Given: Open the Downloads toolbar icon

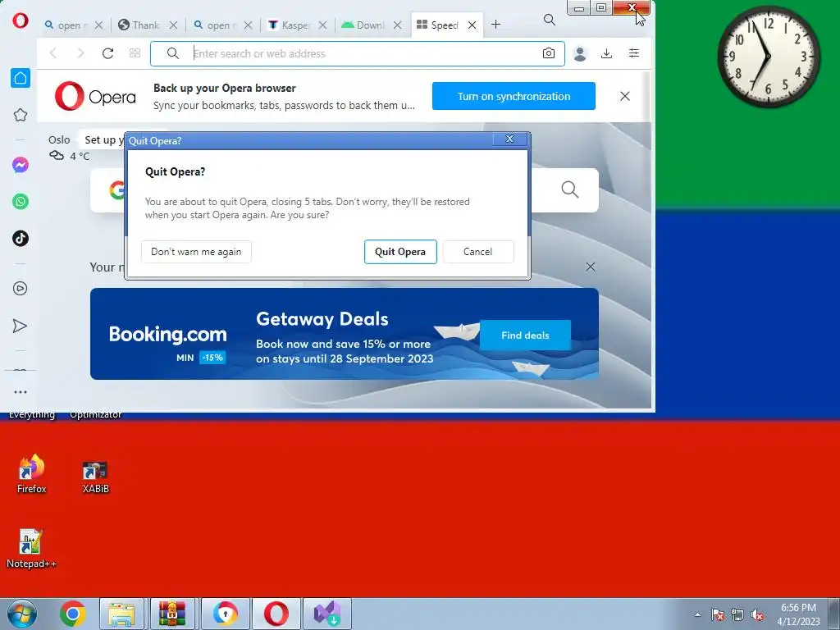Looking at the screenshot, I should click(x=606, y=53).
